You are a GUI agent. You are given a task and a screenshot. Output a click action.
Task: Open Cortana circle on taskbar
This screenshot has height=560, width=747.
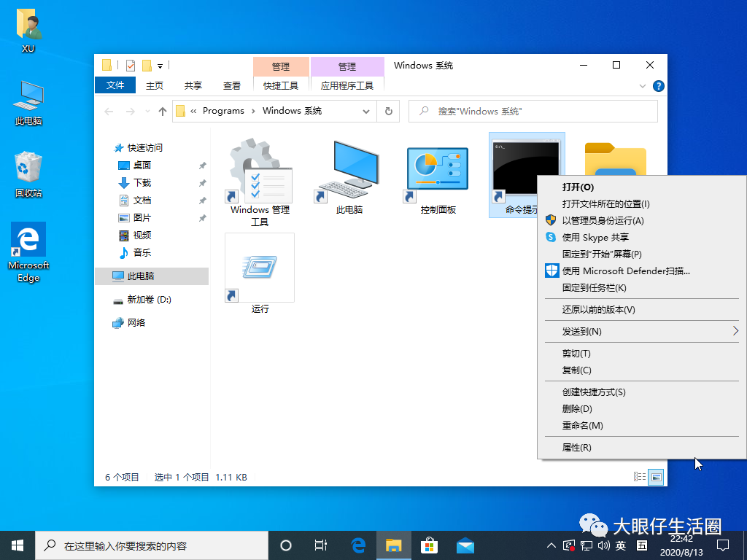pyautogui.click(x=286, y=545)
